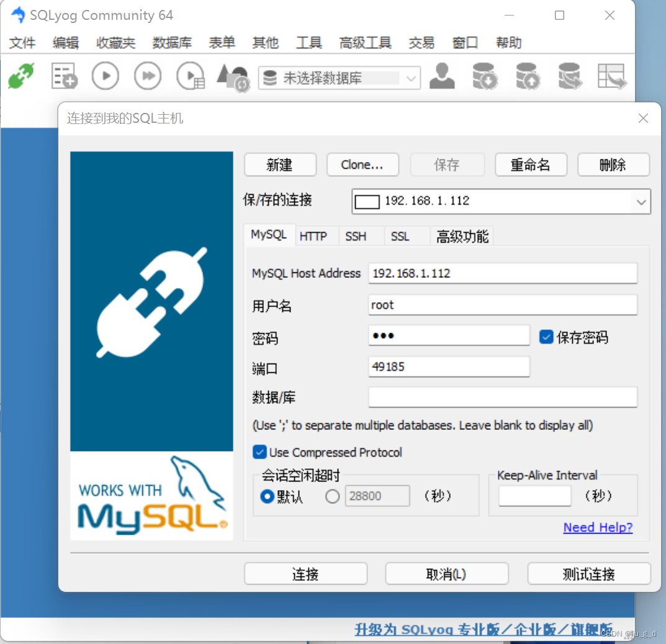Click the 删除 button

click(613, 164)
